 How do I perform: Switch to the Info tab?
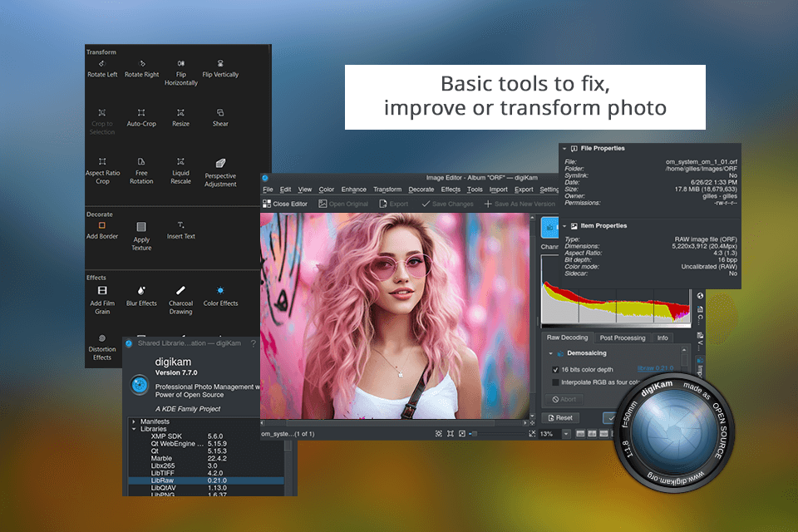(x=663, y=338)
